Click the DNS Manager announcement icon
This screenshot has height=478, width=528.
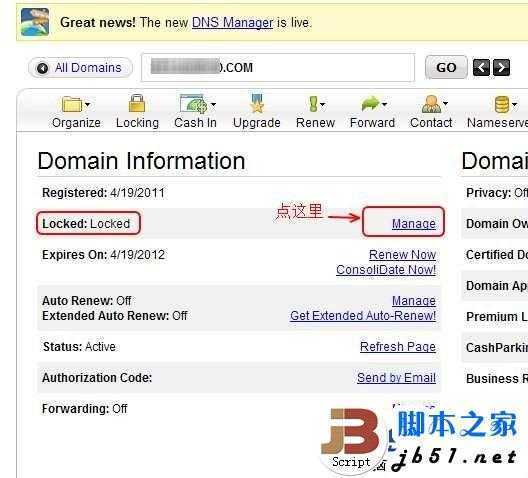click(35, 22)
